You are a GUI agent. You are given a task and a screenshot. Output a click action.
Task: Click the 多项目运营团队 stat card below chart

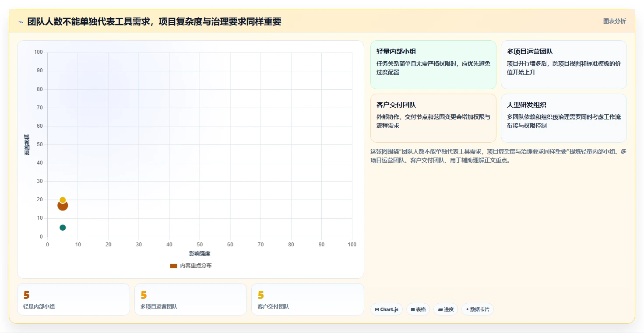coord(190,299)
